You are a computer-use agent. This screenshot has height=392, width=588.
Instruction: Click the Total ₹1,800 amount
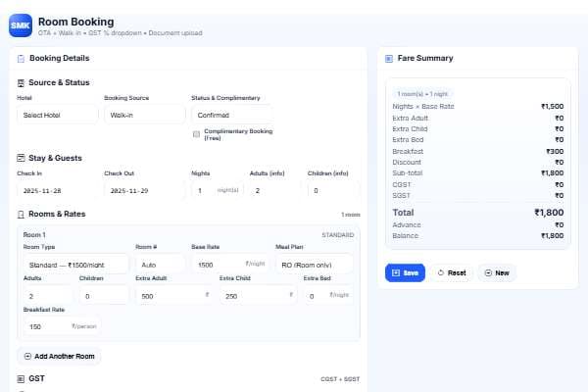tap(549, 213)
